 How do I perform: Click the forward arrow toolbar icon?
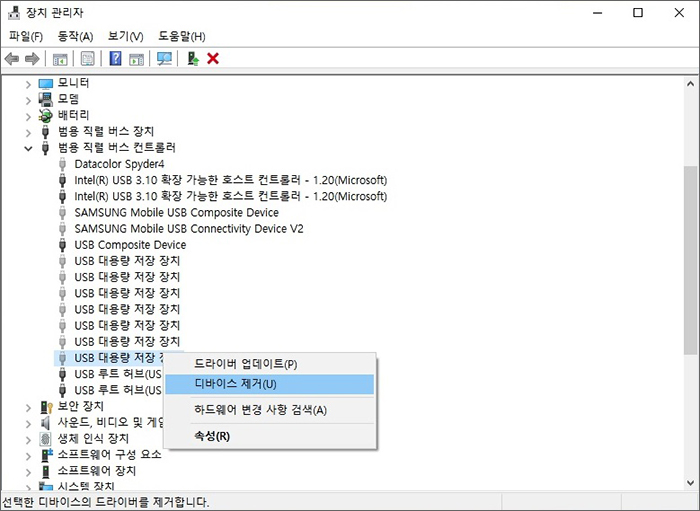pos(32,59)
